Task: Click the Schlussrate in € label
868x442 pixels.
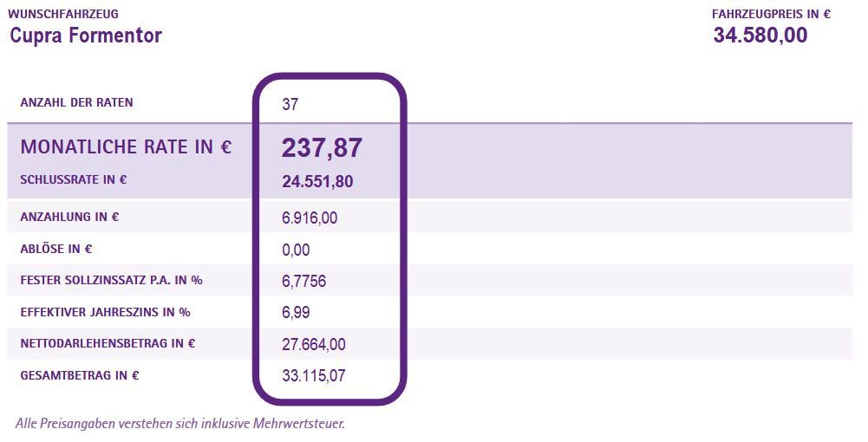Action: [x=74, y=180]
